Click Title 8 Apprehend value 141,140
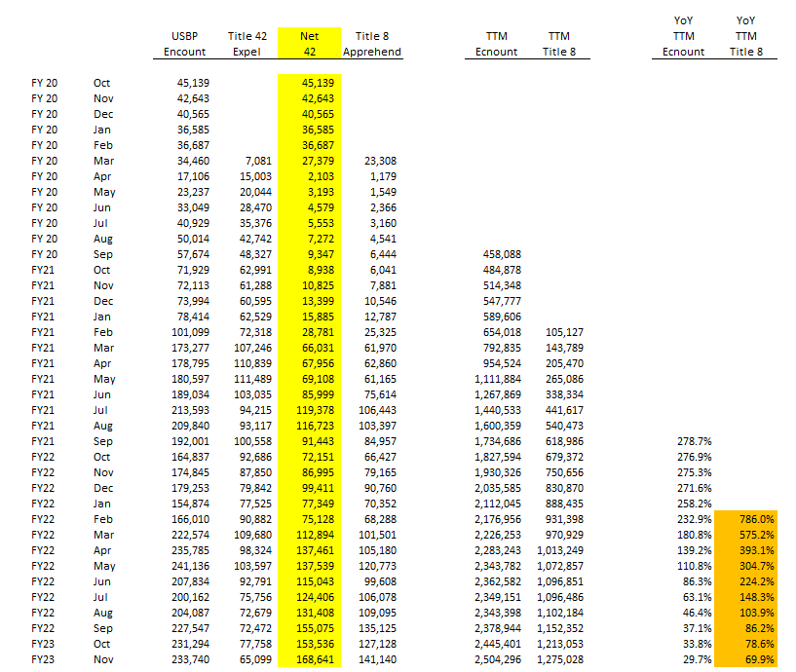Screen dimensions: 796x672 [378, 659]
